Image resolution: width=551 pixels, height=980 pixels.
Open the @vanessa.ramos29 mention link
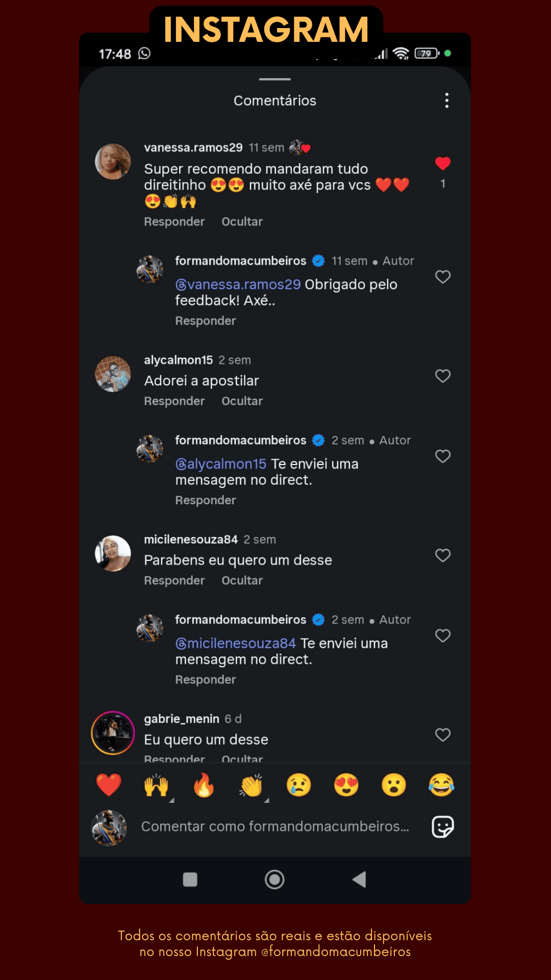[238, 284]
